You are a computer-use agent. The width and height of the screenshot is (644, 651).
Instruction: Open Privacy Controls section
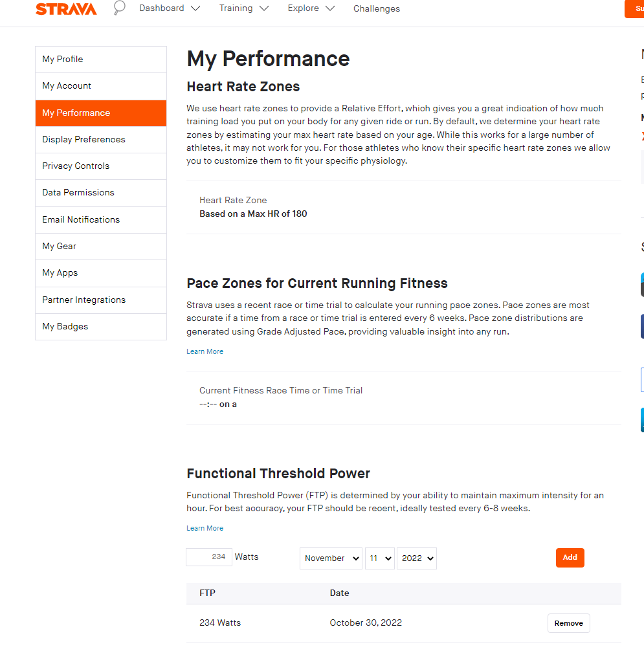[76, 166]
